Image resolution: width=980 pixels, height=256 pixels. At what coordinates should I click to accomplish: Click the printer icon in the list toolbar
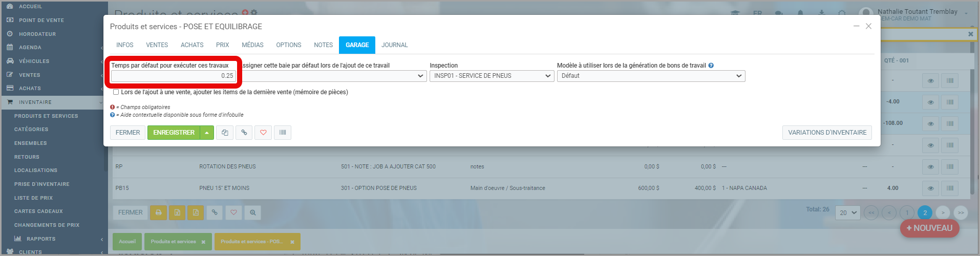[x=158, y=212]
